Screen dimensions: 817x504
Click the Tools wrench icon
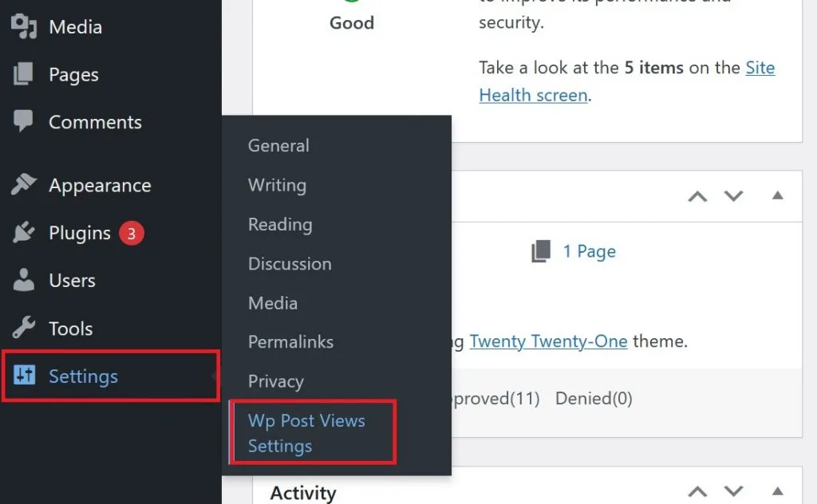coord(23,328)
